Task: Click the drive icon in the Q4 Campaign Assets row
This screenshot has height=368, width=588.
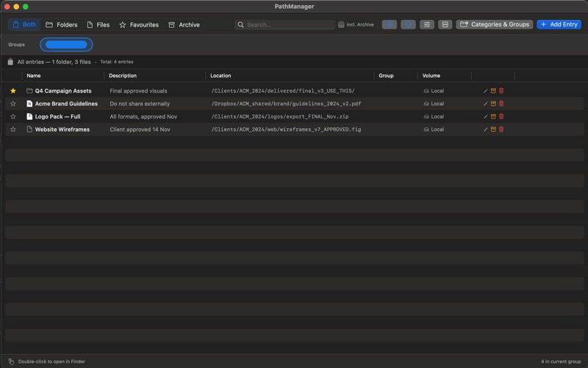Action: point(426,91)
